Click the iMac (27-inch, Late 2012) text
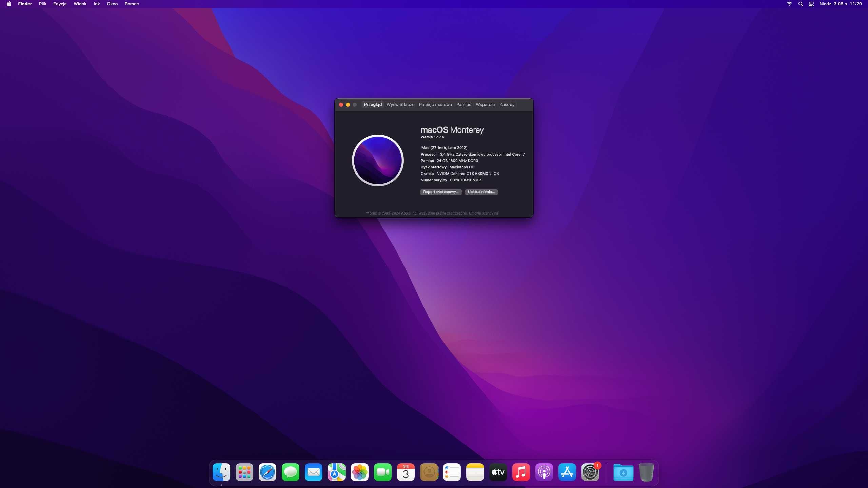 (444, 148)
